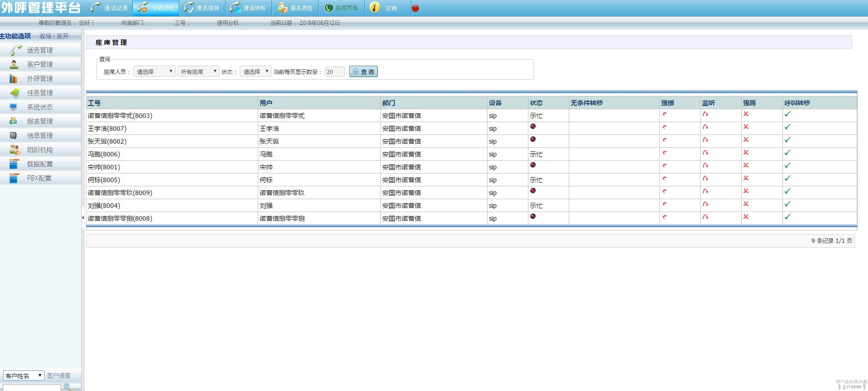Click the per-page display count field

(x=334, y=72)
